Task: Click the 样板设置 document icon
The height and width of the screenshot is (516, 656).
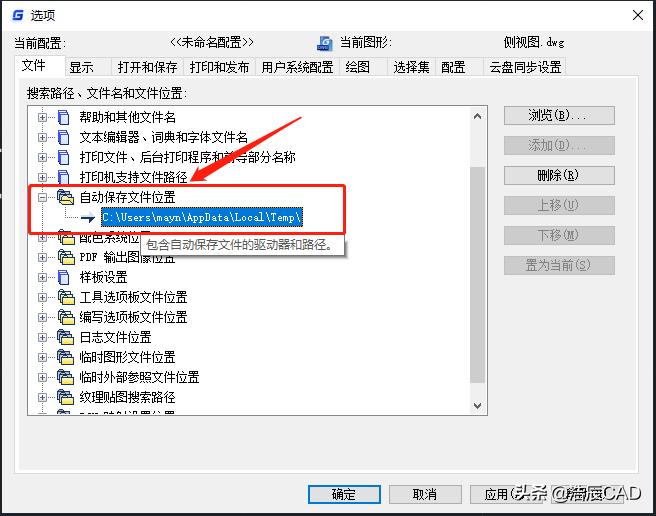Action: pos(64,277)
